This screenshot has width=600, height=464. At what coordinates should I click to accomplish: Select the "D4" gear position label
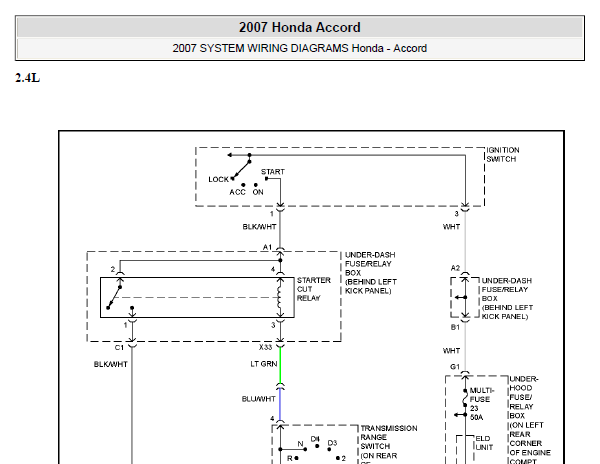pyautogui.click(x=315, y=439)
